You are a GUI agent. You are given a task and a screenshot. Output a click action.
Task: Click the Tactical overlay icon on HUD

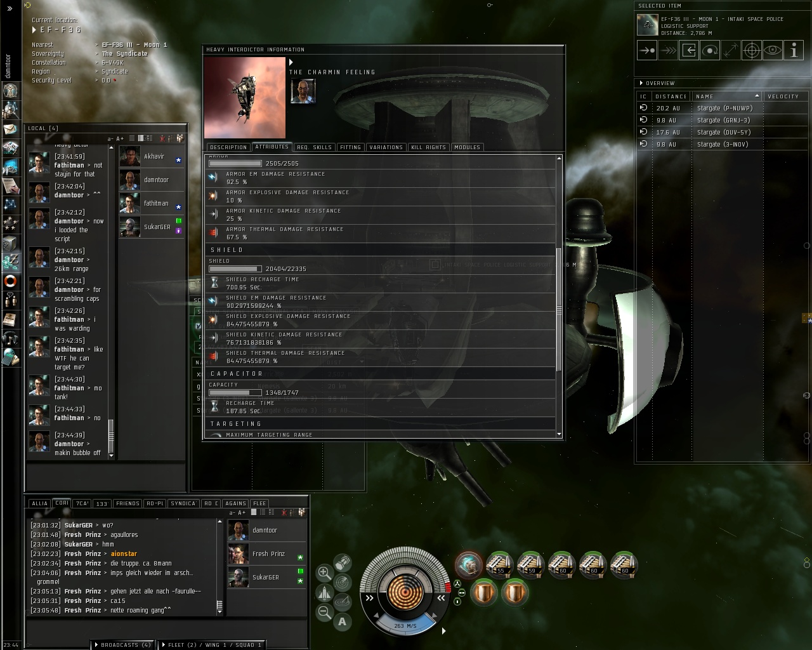point(343,601)
